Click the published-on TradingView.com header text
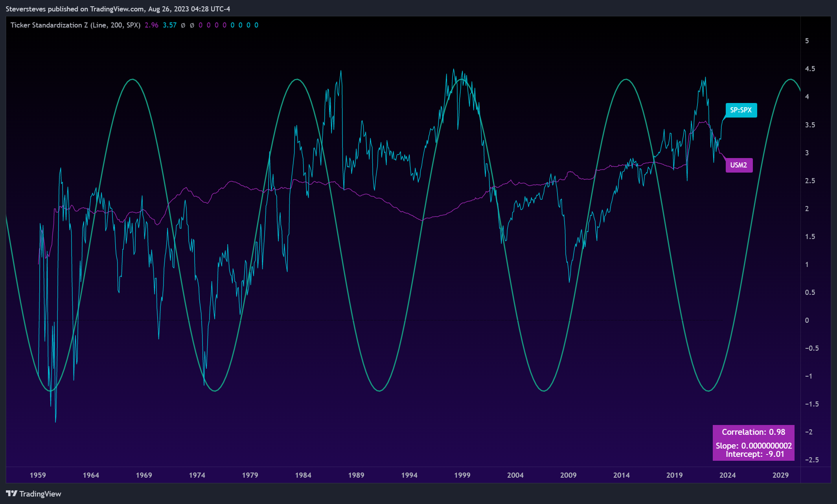837x504 pixels. pyautogui.click(x=118, y=9)
